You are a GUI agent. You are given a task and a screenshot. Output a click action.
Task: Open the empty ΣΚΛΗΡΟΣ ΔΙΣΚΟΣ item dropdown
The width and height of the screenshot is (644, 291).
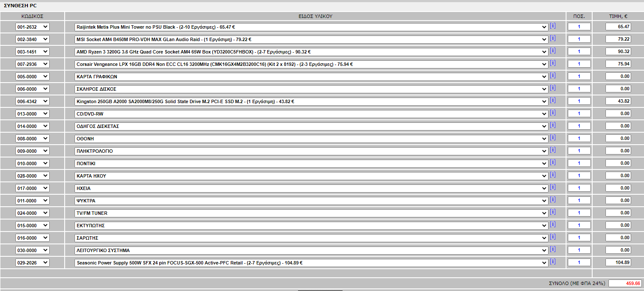[311, 89]
